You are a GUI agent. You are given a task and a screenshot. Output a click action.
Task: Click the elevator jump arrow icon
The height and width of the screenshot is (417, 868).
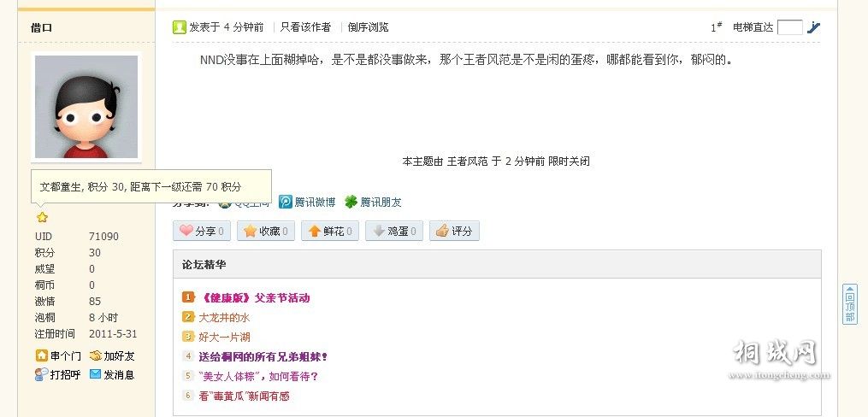(813, 27)
